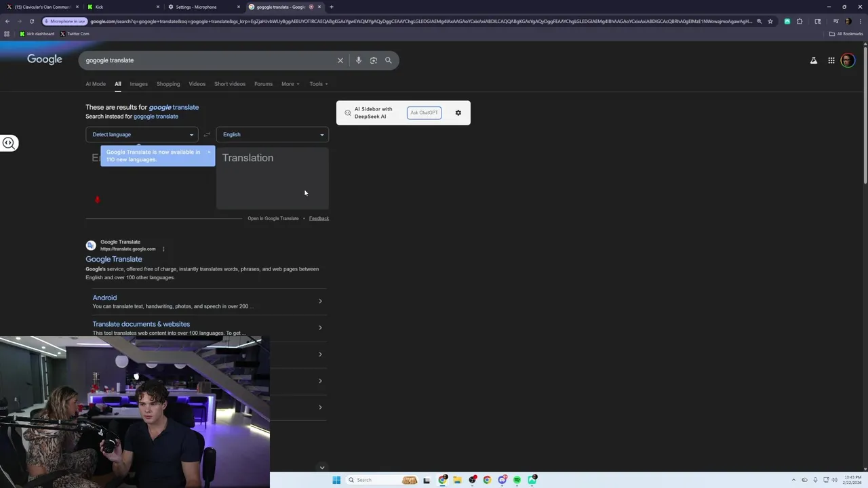Go back in browser history
868x488 pixels.
pyautogui.click(x=7, y=21)
